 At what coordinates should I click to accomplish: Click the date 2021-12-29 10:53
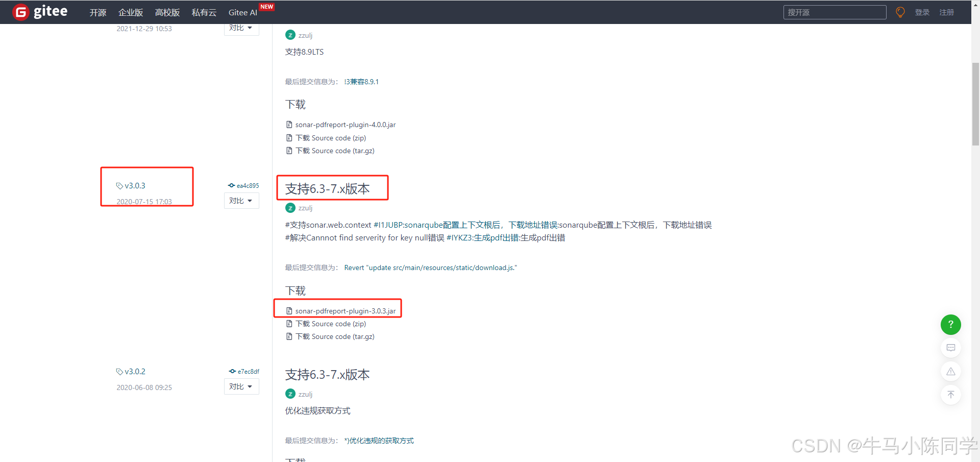tap(144, 29)
